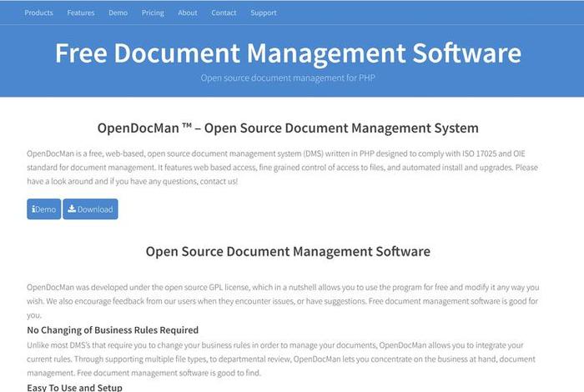The width and height of the screenshot is (584, 392).
Task: Go to the Features page
Action: coord(81,13)
